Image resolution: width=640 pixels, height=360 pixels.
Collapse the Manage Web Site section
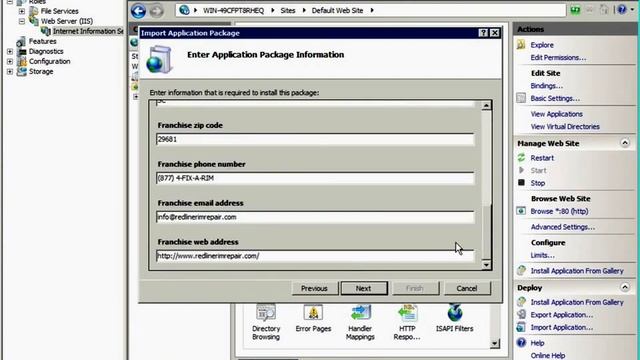click(625, 143)
